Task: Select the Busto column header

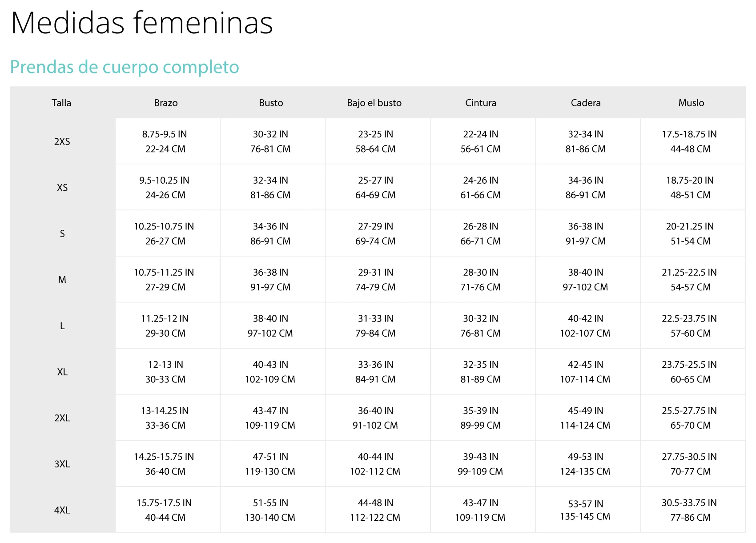Action: click(x=271, y=103)
